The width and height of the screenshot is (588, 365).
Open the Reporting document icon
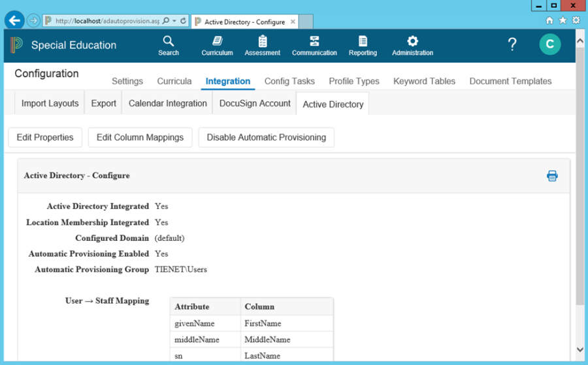[x=363, y=42]
